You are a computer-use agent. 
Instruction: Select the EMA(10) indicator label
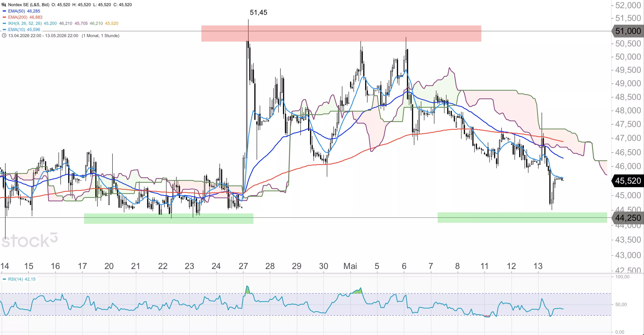[17, 30]
